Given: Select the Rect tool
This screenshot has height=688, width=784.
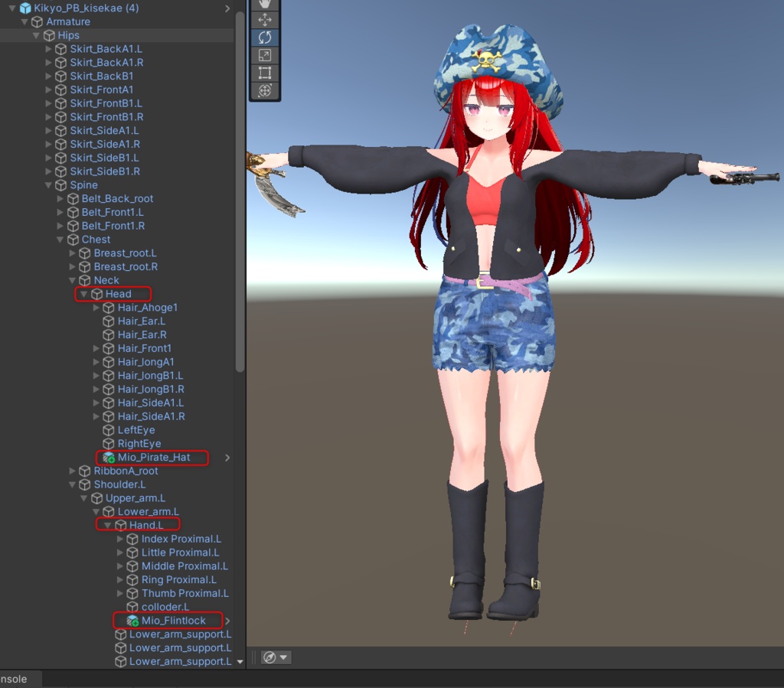Looking at the screenshot, I should [x=264, y=73].
